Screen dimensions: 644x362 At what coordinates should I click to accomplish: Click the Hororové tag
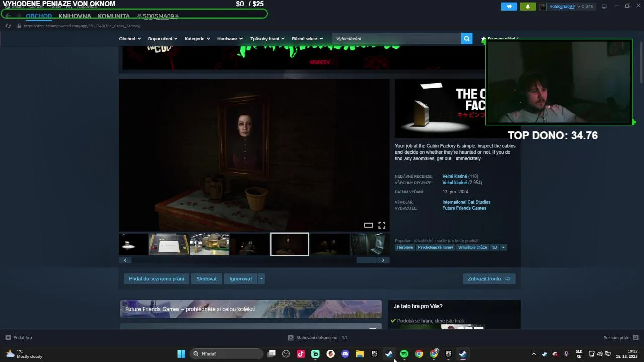(x=405, y=247)
